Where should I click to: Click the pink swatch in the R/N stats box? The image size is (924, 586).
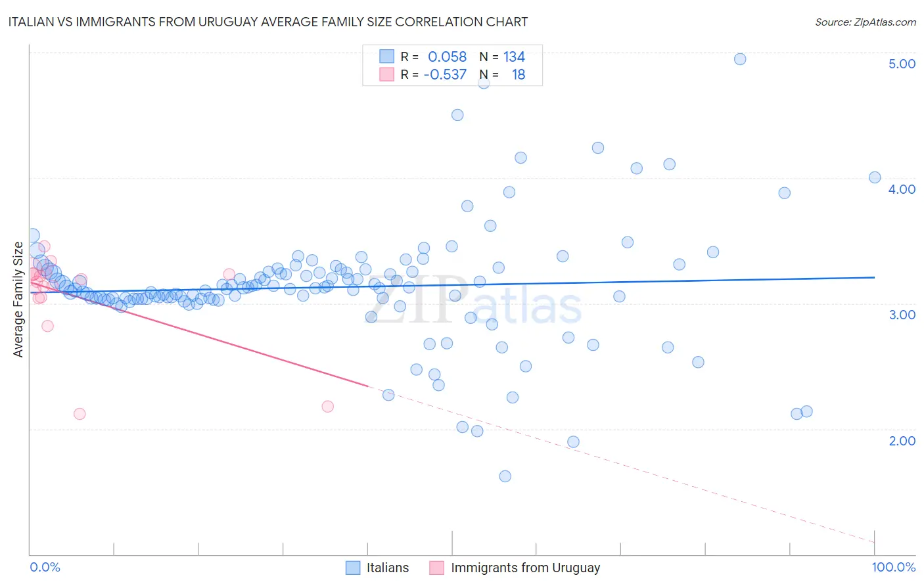[x=386, y=74]
